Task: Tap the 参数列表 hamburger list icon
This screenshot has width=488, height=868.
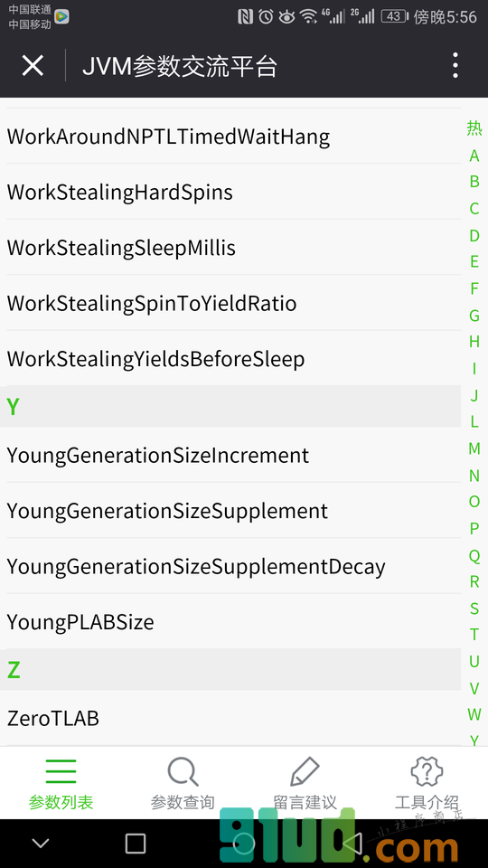Action: [61, 771]
